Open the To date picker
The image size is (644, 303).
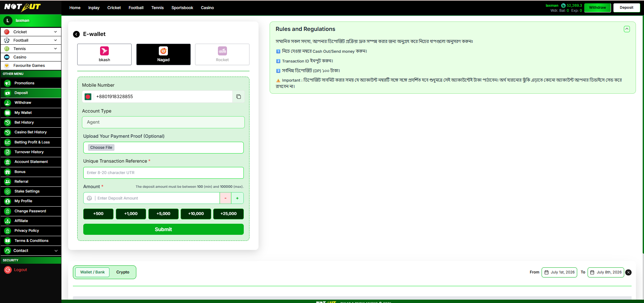[606, 272]
